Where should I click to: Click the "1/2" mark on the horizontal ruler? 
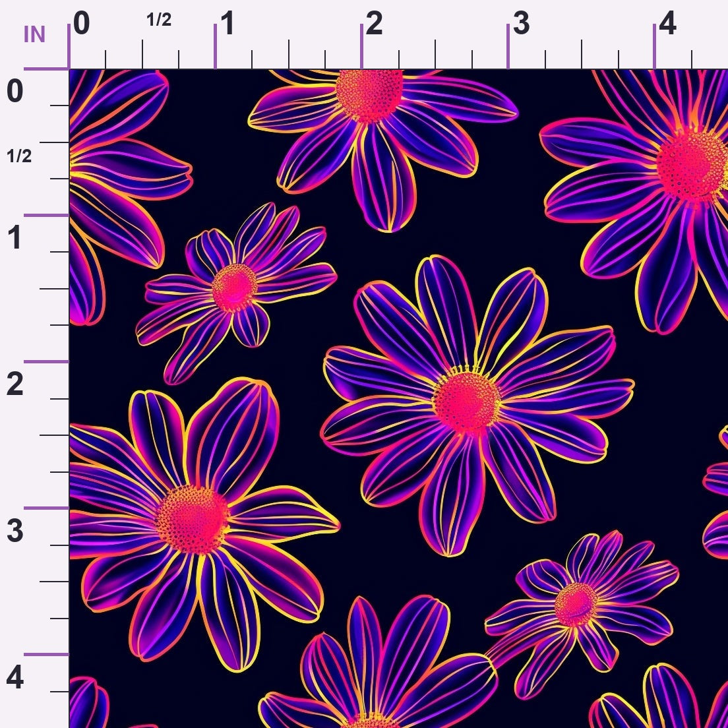pyautogui.click(x=159, y=20)
